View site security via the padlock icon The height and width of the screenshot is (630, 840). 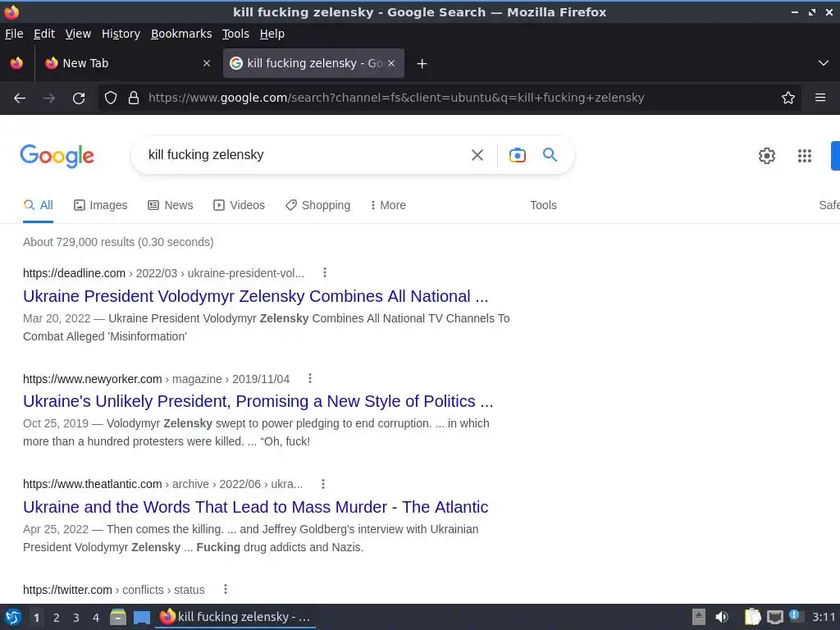pos(134,98)
